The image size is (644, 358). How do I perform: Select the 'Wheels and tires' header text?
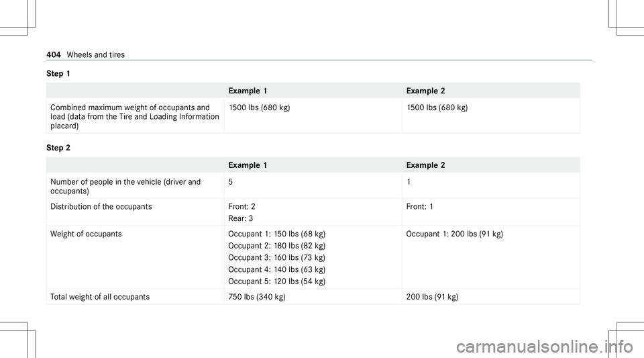pos(96,54)
